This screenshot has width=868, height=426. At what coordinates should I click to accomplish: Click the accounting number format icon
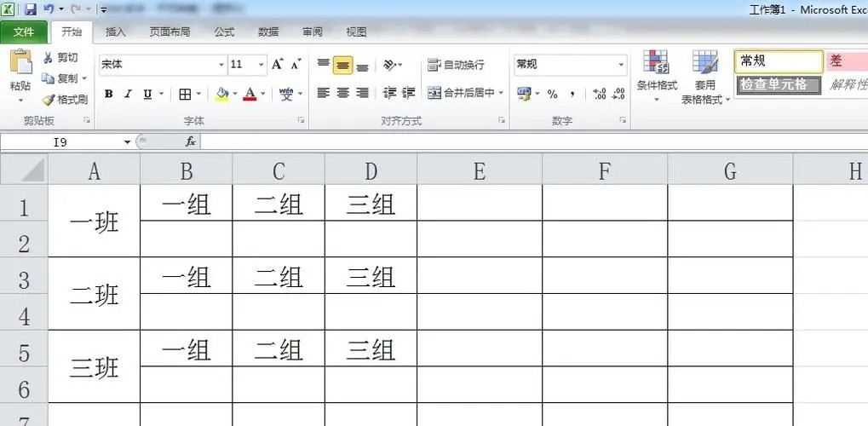524,94
